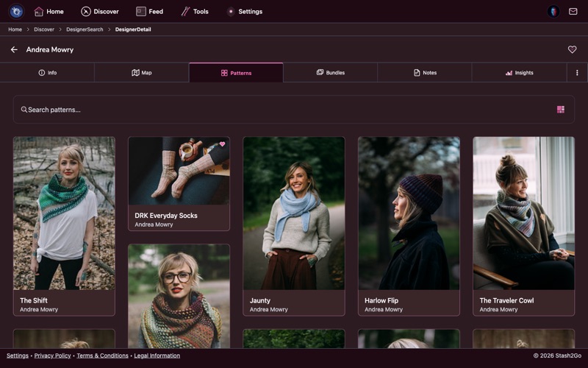Select the Patterns tab
Viewport: 588px width, 368px height.
click(x=236, y=72)
